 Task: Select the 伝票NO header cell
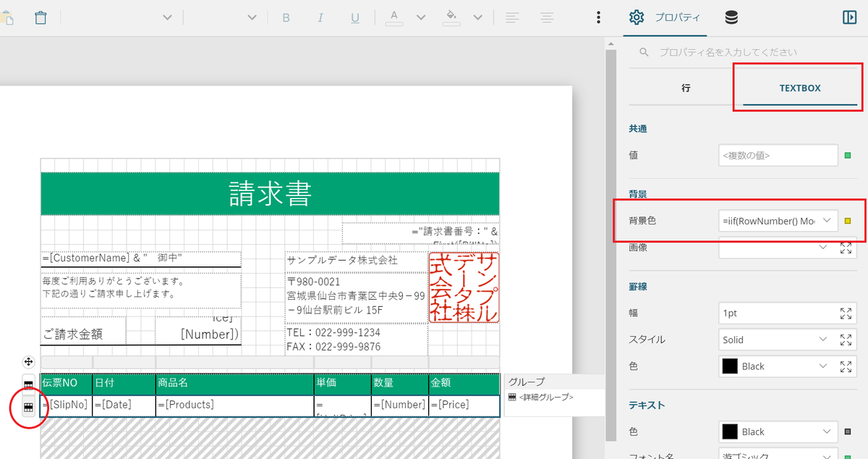pos(67,384)
